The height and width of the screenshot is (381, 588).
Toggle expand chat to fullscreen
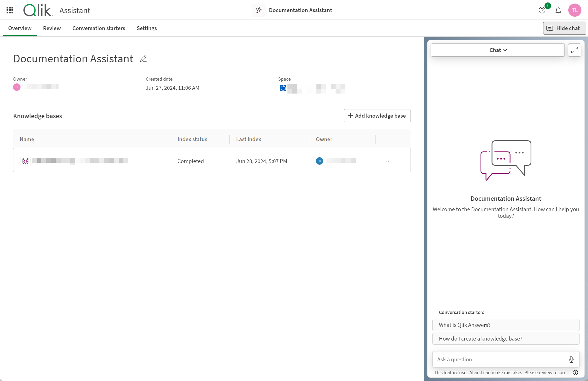[574, 50]
